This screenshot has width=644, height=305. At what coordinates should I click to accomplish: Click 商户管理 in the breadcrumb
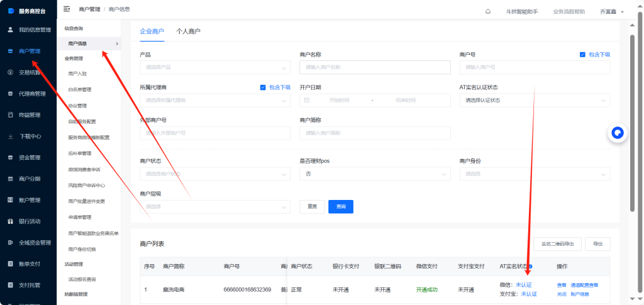point(89,9)
